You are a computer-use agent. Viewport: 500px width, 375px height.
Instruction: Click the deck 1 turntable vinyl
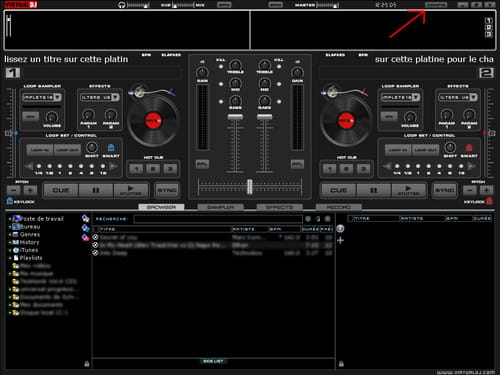(x=153, y=121)
